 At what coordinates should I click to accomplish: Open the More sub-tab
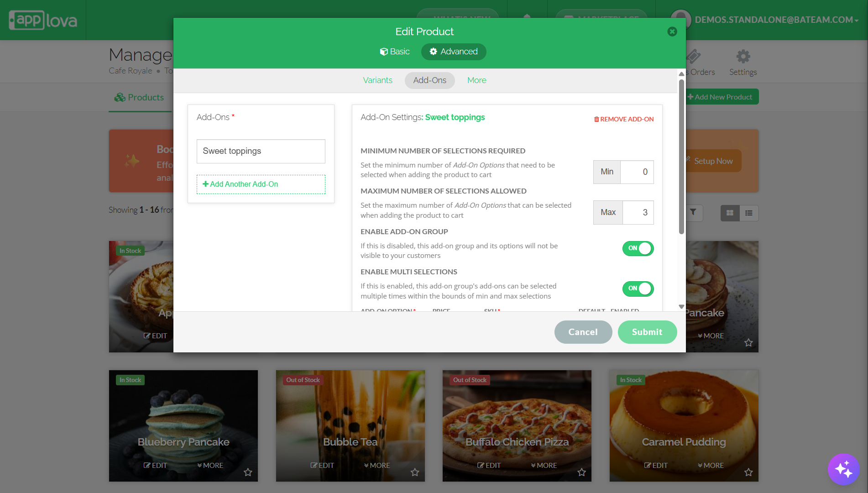coord(476,80)
